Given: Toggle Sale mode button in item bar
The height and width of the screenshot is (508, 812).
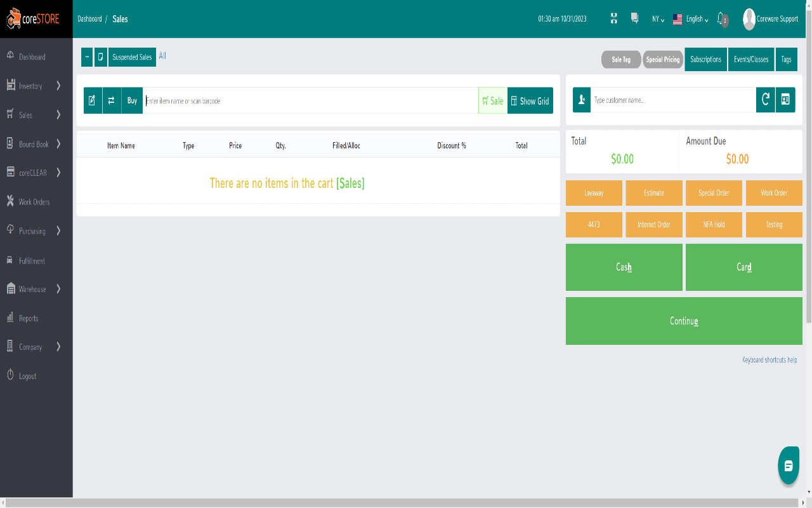Looking at the screenshot, I should [x=493, y=100].
